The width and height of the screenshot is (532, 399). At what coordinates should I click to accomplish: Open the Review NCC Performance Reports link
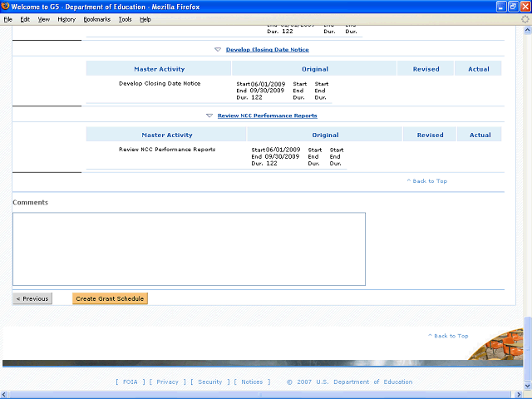pyautogui.click(x=267, y=116)
